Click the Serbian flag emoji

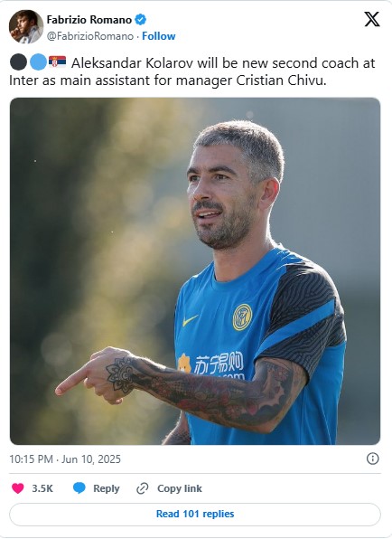pos(57,61)
